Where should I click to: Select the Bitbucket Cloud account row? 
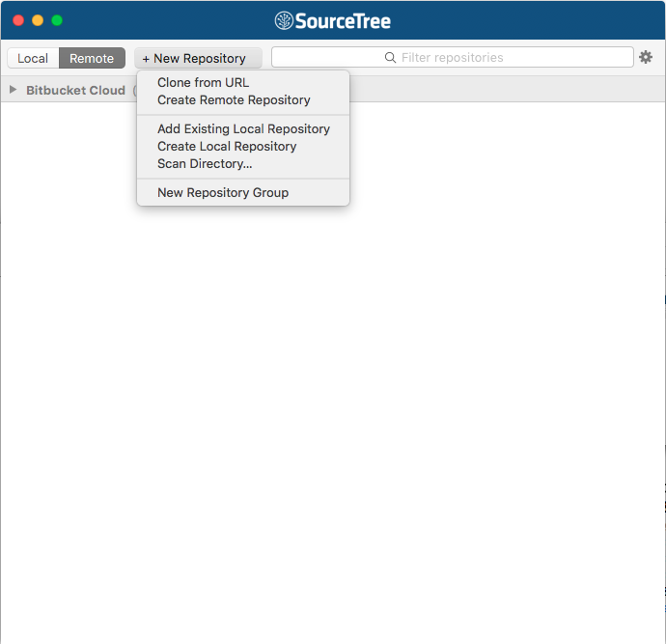pyautogui.click(x=333, y=90)
